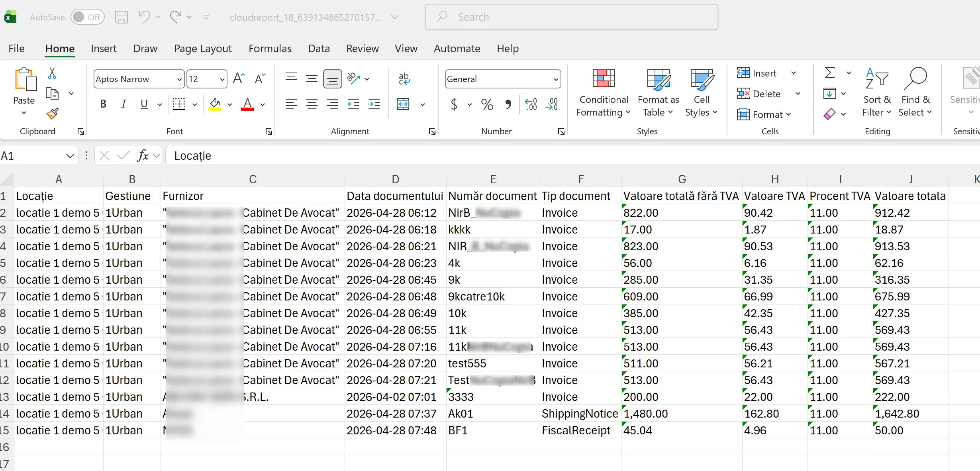Click Decrease Decimal icon

pos(552,104)
